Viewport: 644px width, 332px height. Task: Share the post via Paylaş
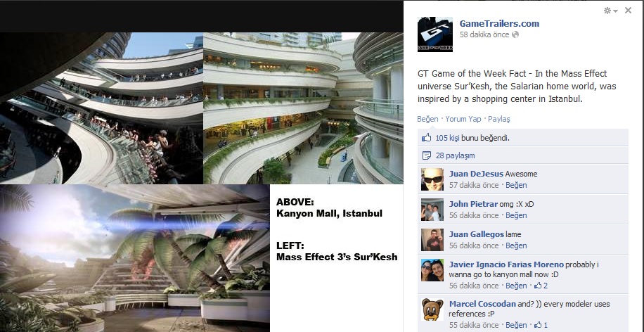(x=498, y=119)
